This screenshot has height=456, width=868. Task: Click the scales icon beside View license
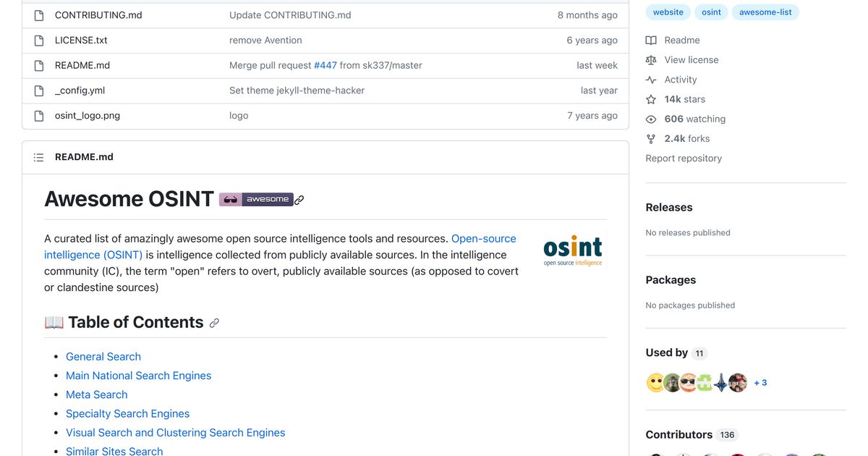[x=650, y=59]
